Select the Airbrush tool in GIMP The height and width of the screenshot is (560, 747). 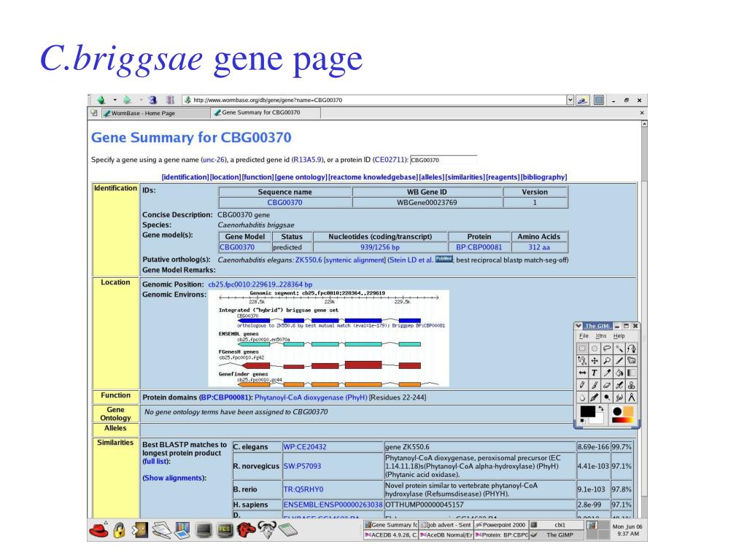[619, 385]
